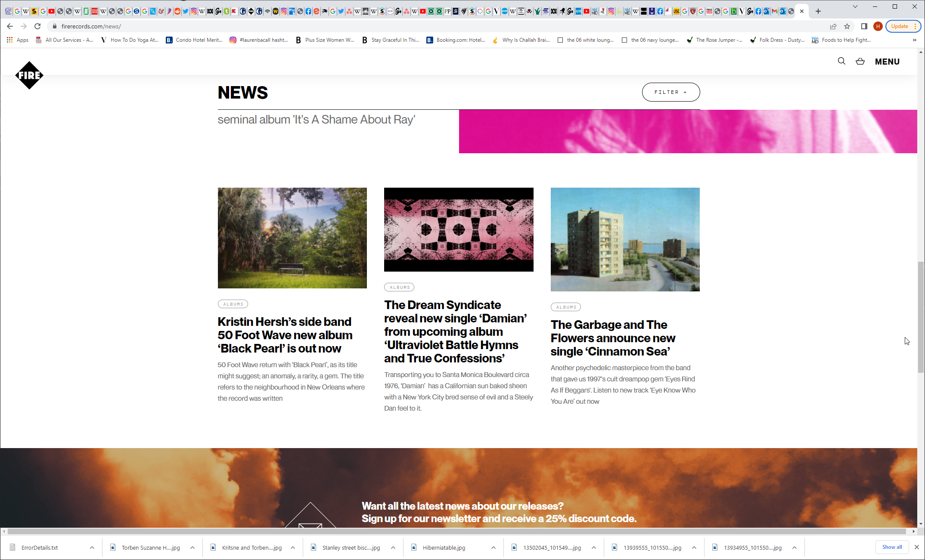This screenshot has height=560, width=925.
Task: Click the share page icon in address bar
Action: 833,26
